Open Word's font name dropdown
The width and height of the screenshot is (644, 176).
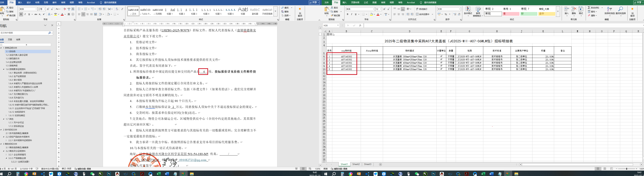pyautogui.click(x=36, y=9)
